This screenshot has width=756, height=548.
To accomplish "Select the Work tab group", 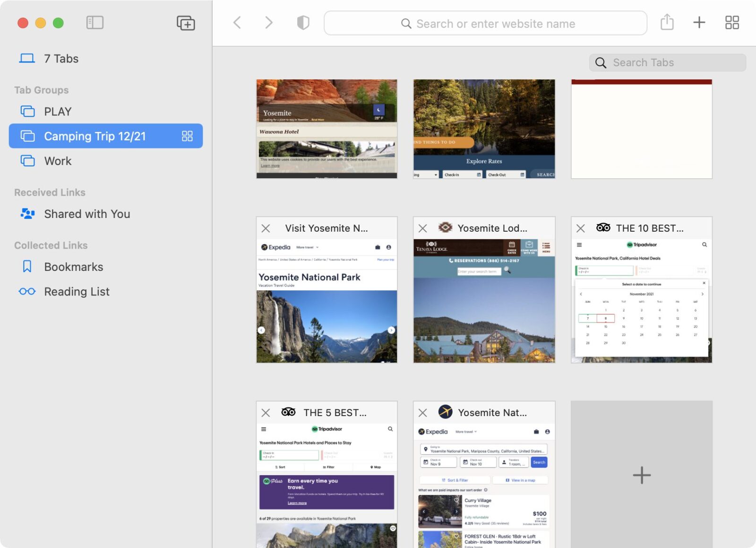I will (58, 161).
